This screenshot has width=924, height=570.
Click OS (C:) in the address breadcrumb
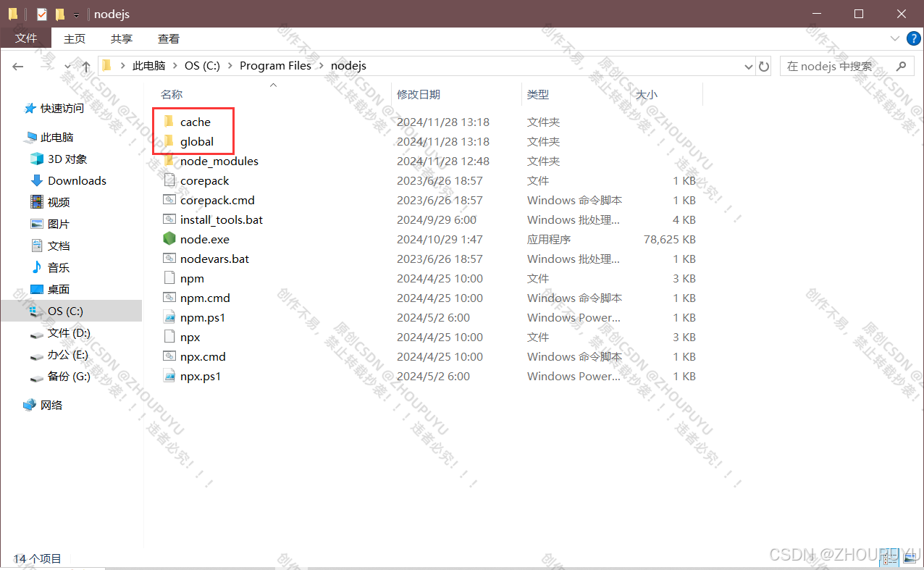coord(202,66)
